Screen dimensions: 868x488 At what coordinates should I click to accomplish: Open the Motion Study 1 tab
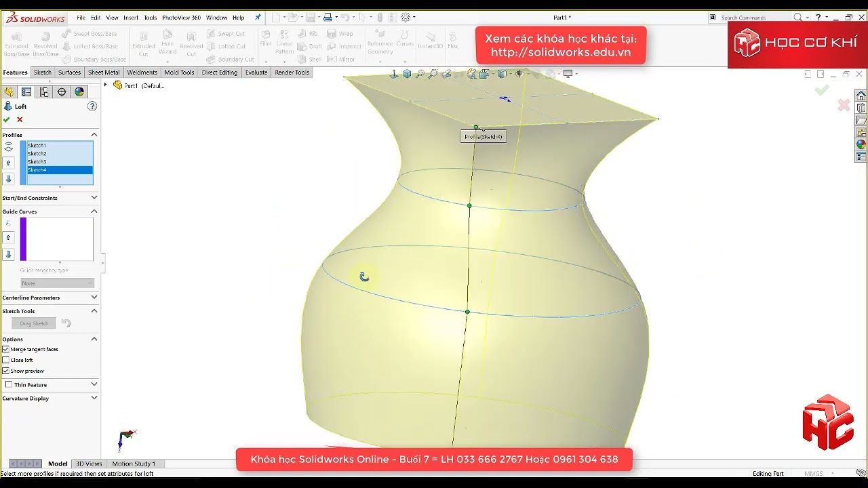(x=134, y=464)
